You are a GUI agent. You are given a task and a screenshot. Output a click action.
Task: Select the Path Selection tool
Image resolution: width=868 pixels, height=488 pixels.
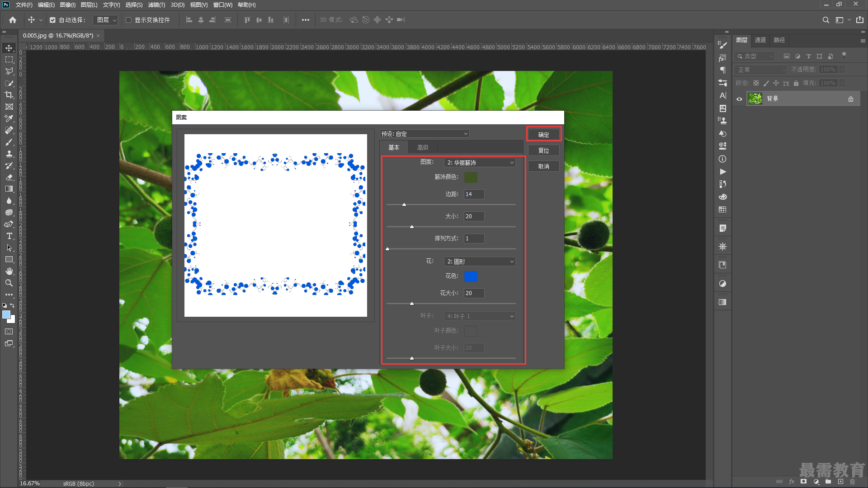[x=9, y=248]
